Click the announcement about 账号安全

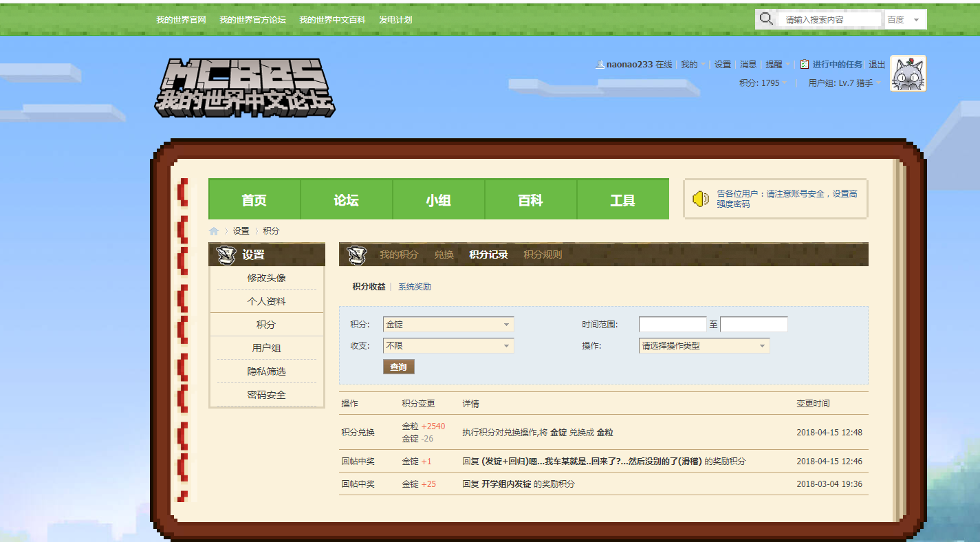point(787,199)
